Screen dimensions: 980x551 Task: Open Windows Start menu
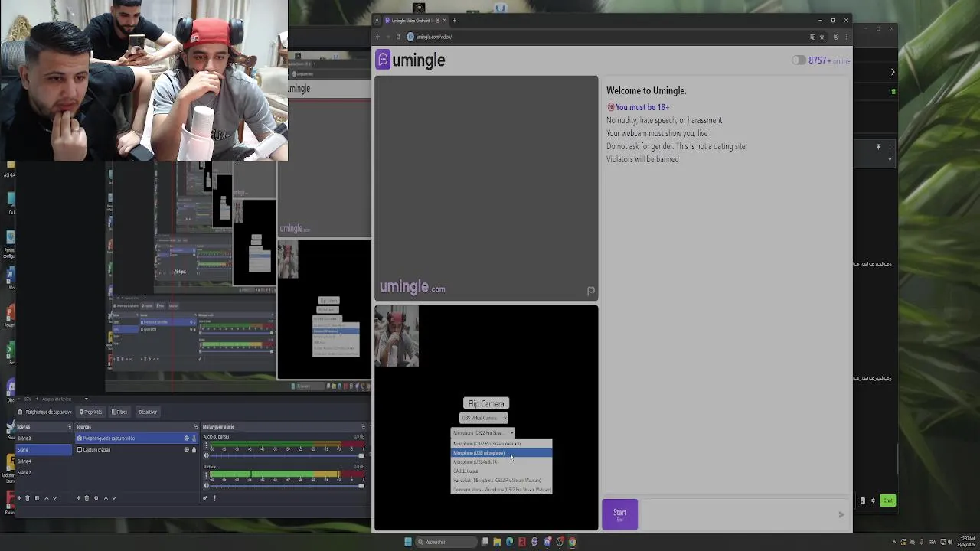tap(408, 542)
